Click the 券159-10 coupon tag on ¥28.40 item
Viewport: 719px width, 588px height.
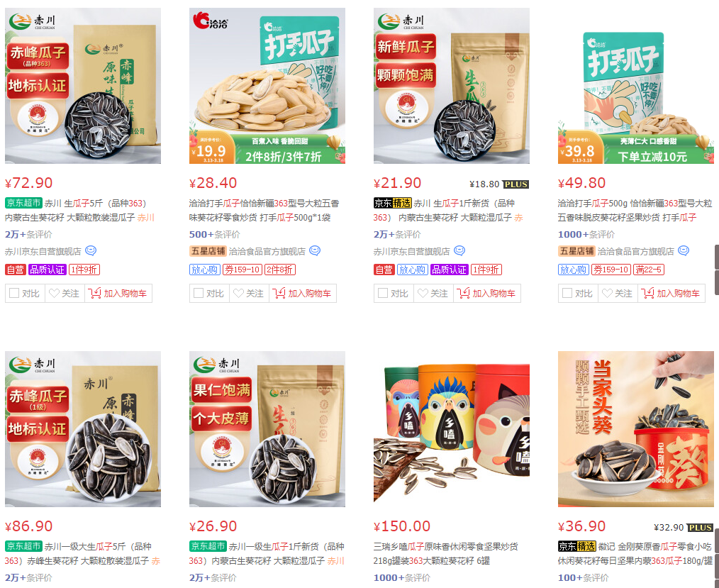click(242, 270)
